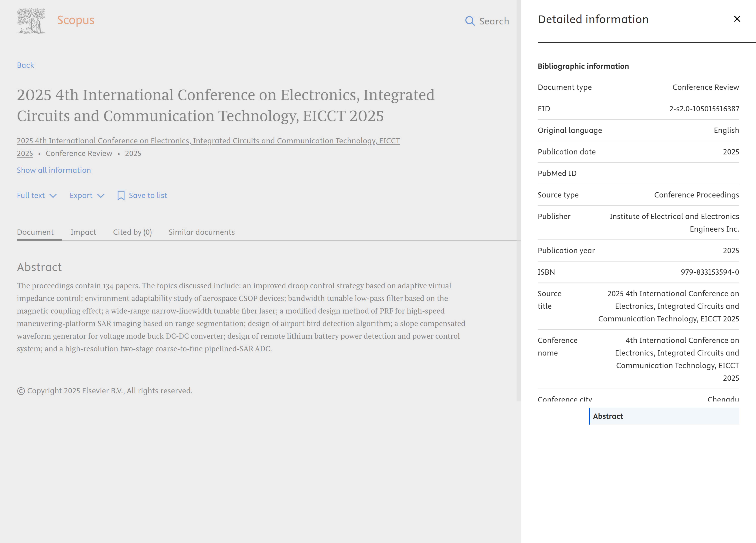Viewport: 756px width, 543px height.
Task: Expand the Export dropdown
Action: (81, 195)
